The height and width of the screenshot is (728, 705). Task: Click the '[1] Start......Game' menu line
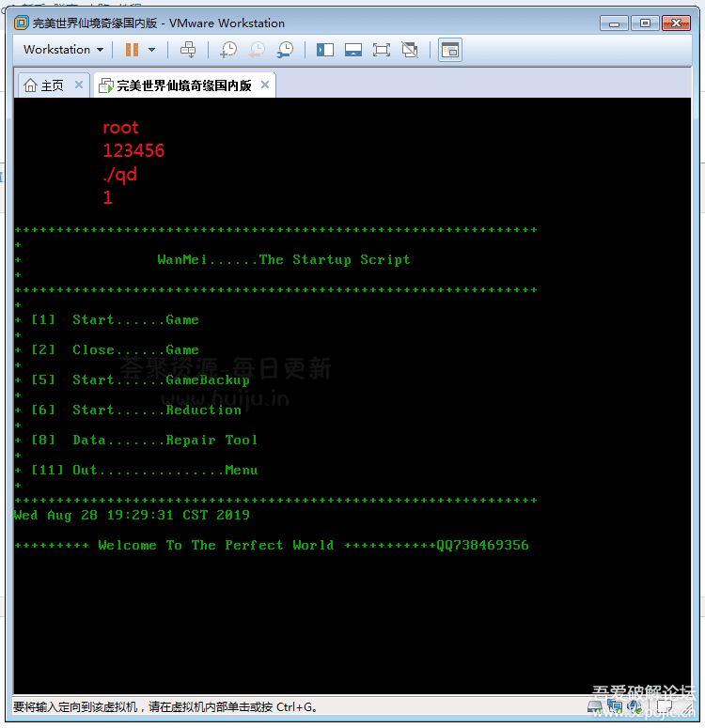(x=115, y=320)
